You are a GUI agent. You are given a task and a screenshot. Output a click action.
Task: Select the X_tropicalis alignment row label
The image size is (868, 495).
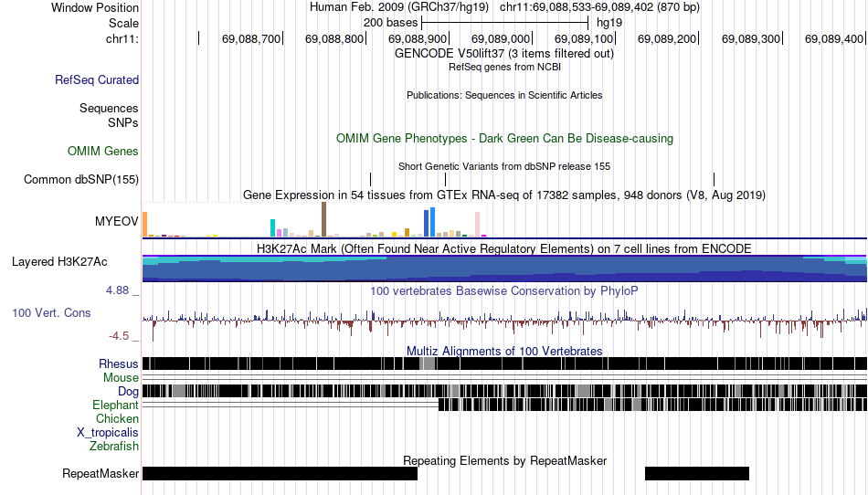click(x=108, y=433)
